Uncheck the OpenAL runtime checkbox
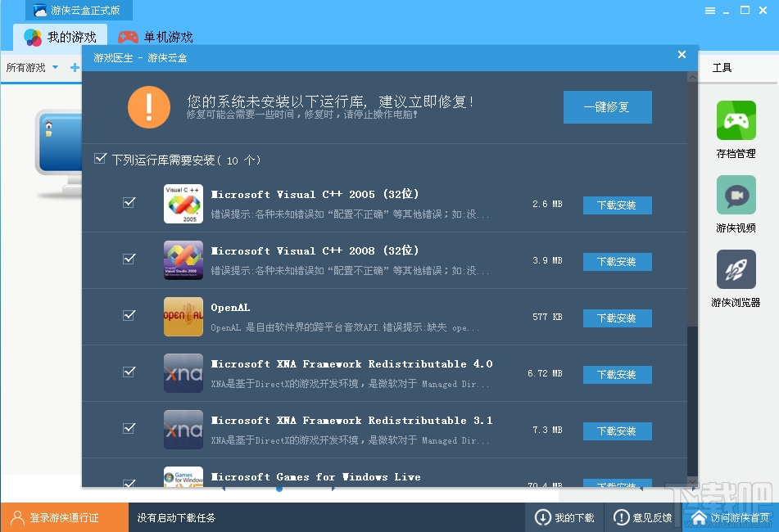The image size is (779, 532). click(129, 316)
